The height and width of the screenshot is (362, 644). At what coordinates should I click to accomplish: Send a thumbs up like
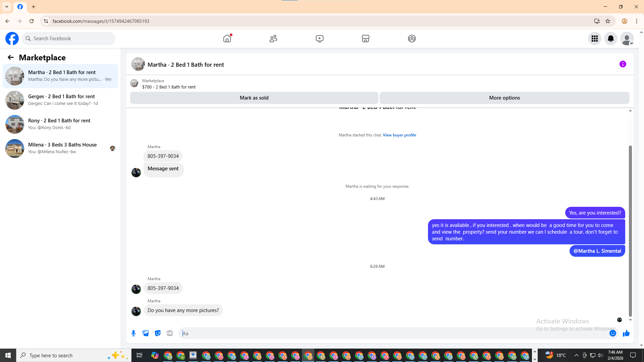point(626,333)
